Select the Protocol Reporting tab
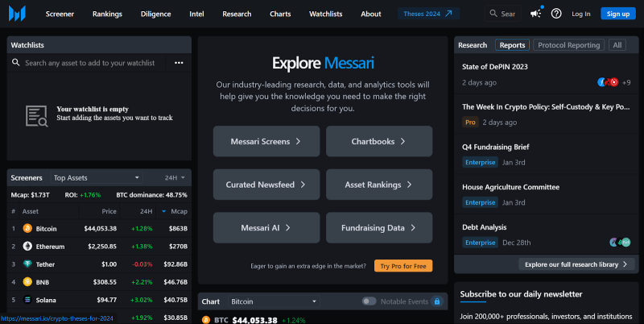This screenshot has height=324, width=644. tap(569, 45)
